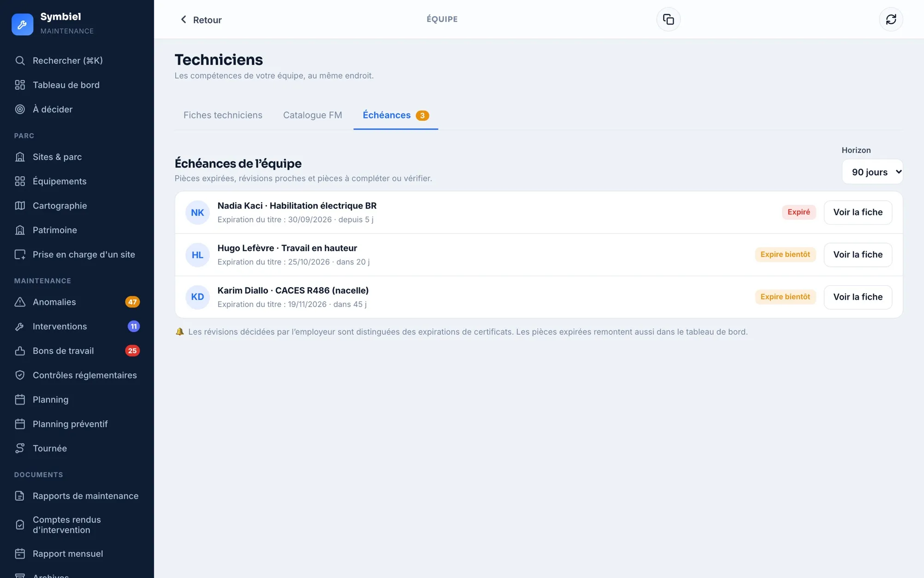Click the HL avatar for Hugo Lefèvre
This screenshot has height=578, width=924.
click(198, 255)
